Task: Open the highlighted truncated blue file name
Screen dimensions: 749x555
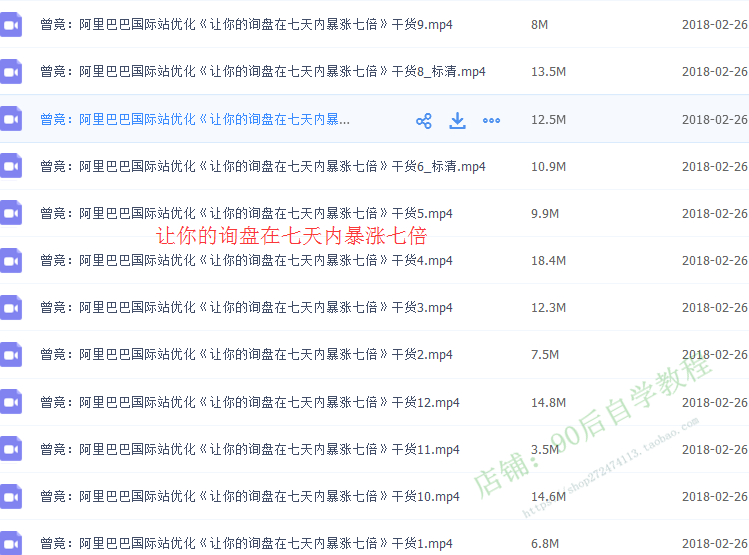Action: [195, 120]
